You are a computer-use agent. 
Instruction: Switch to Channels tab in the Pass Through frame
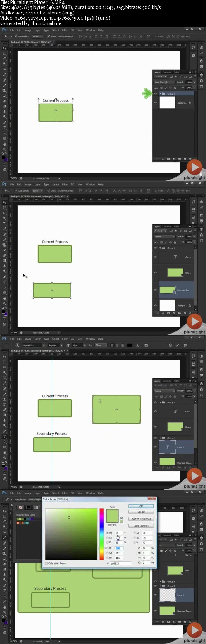[x=167, y=72]
